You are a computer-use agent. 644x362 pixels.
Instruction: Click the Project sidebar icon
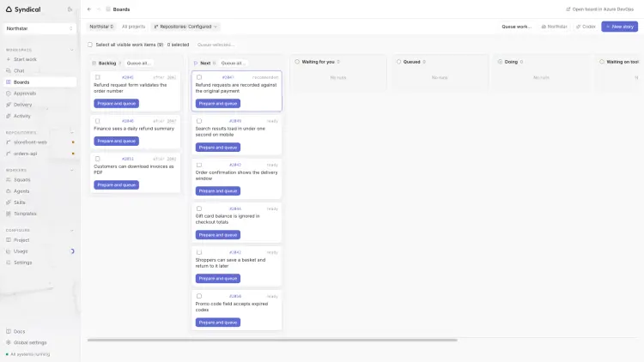pos(9,239)
